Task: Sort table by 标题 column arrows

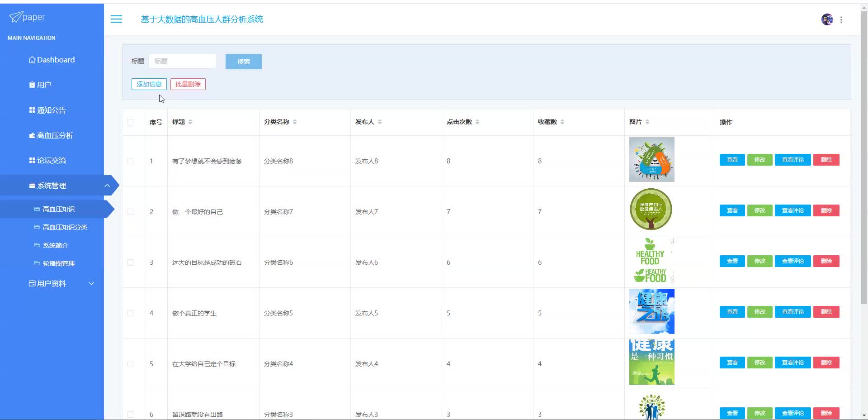Action: coord(190,122)
